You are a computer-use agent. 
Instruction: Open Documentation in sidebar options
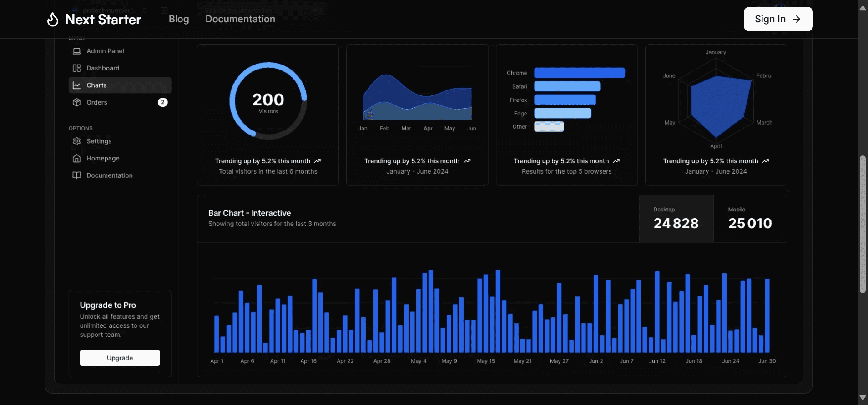(x=120, y=175)
